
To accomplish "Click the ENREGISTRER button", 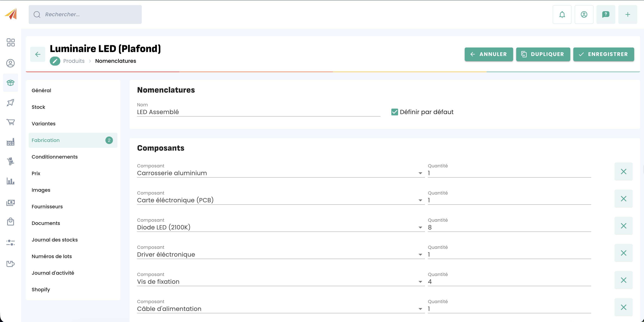I will point(603,54).
